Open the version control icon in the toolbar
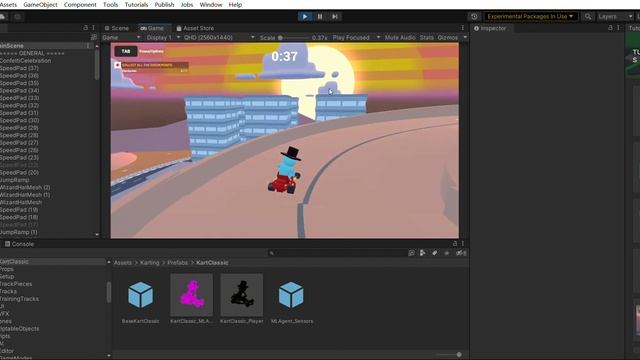 [17, 16]
